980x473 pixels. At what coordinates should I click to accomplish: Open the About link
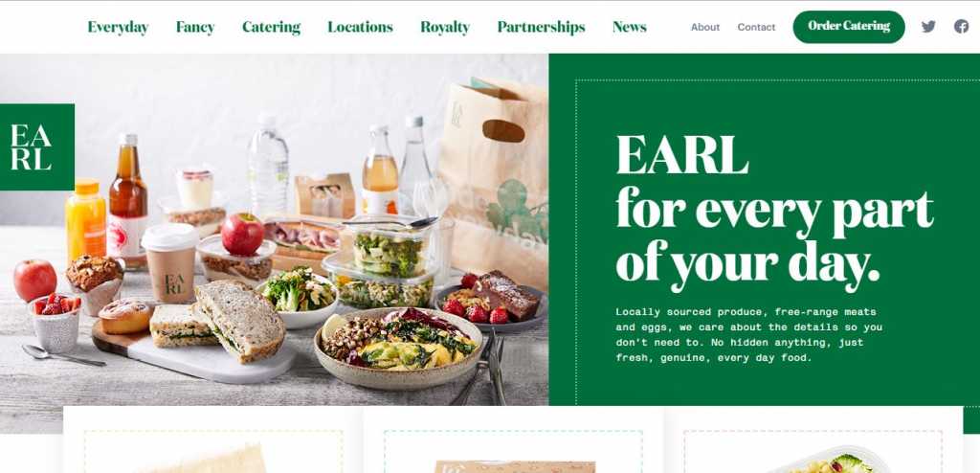tap(705, 28)
